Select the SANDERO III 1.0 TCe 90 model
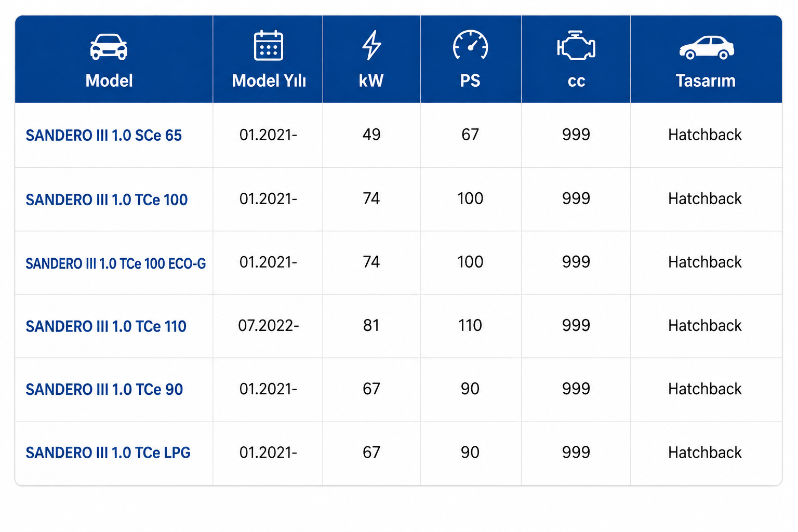The width and height of the screenshot is (798, 532). [104, 389]
